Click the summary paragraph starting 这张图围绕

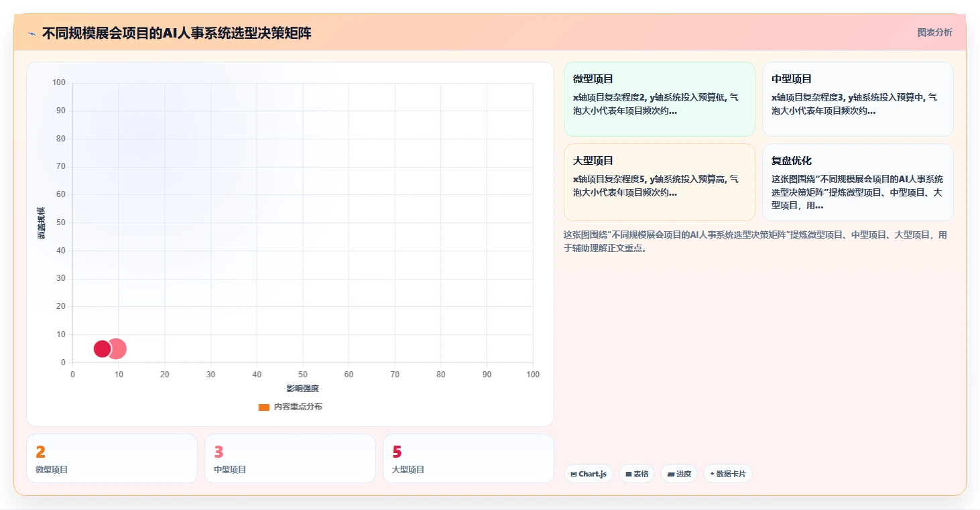(756, 241)
